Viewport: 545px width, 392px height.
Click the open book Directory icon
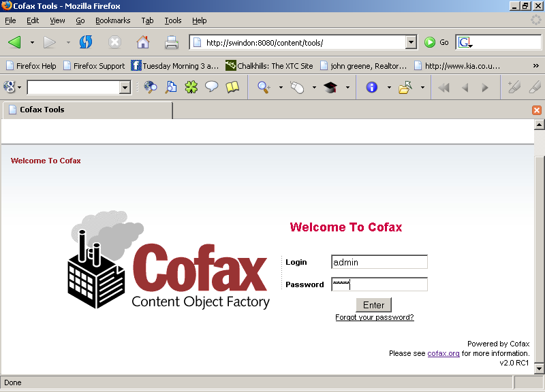click(x=232, y=87)
